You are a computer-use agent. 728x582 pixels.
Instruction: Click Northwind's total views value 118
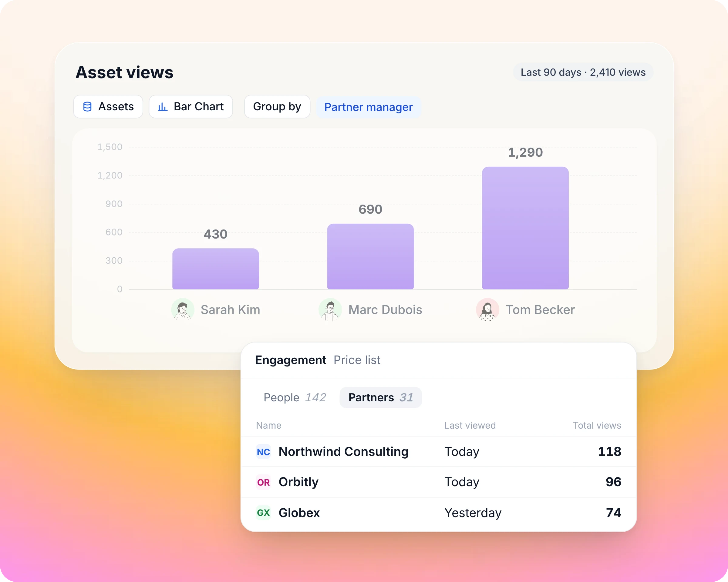(609, 452)
